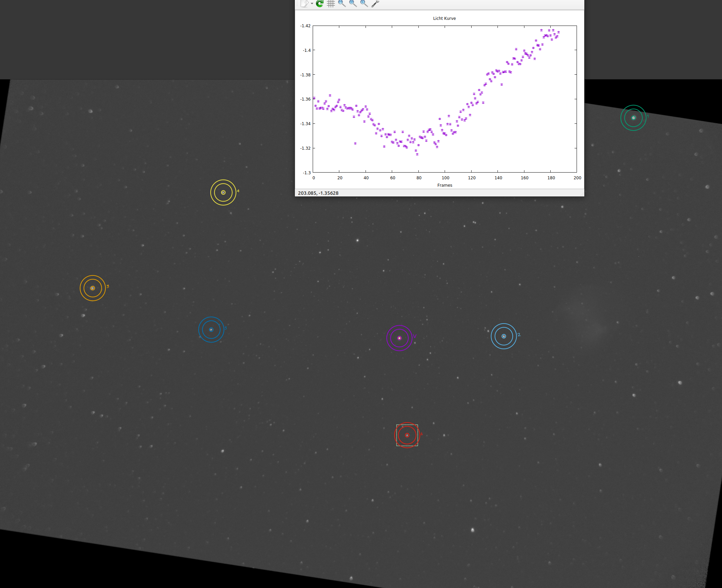Select the dark blue star 5 aperture
Screen dimensions: 722x588
coord(211,330)
